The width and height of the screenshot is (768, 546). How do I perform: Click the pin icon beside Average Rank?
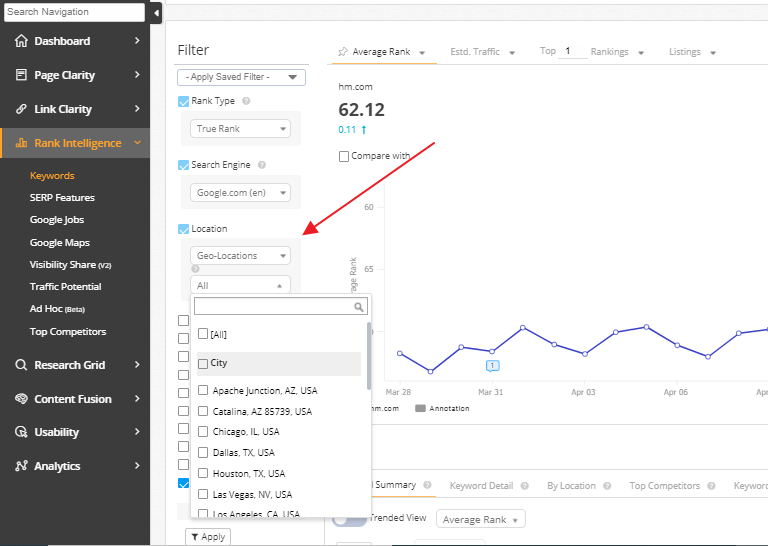pos(343,51)
